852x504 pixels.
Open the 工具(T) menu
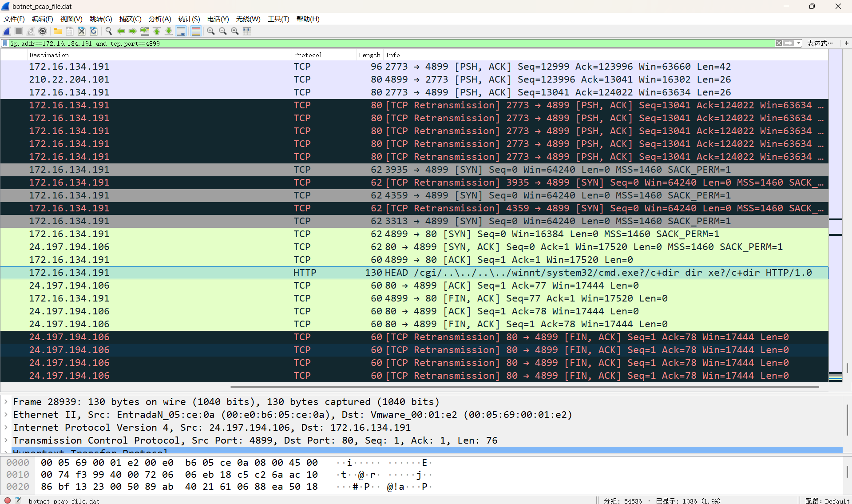[x=278, y=19]
